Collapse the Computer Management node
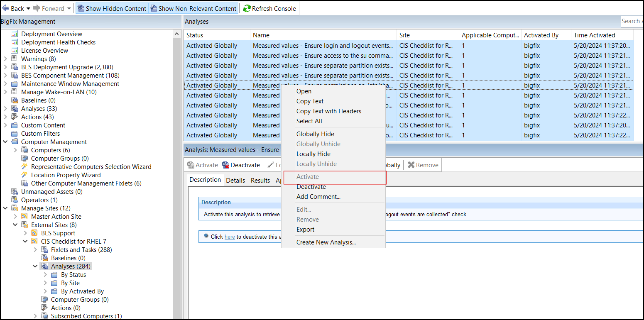The height and width of the screenshot is (320, 644). click(x=5, y=142)
